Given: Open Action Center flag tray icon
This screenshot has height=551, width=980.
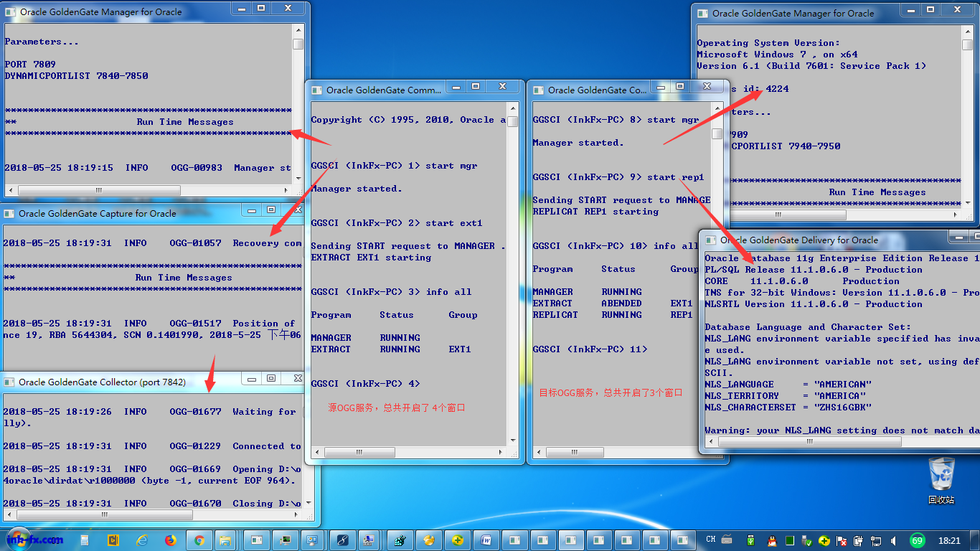Looking at the screenshot, I should pyautogui.click(x=842, y=540).
